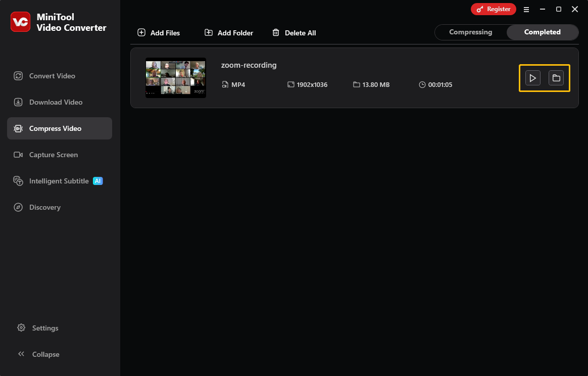Click the Delete All icon
The width and height of the screenshot is (588, 376).
pos(276,32)
